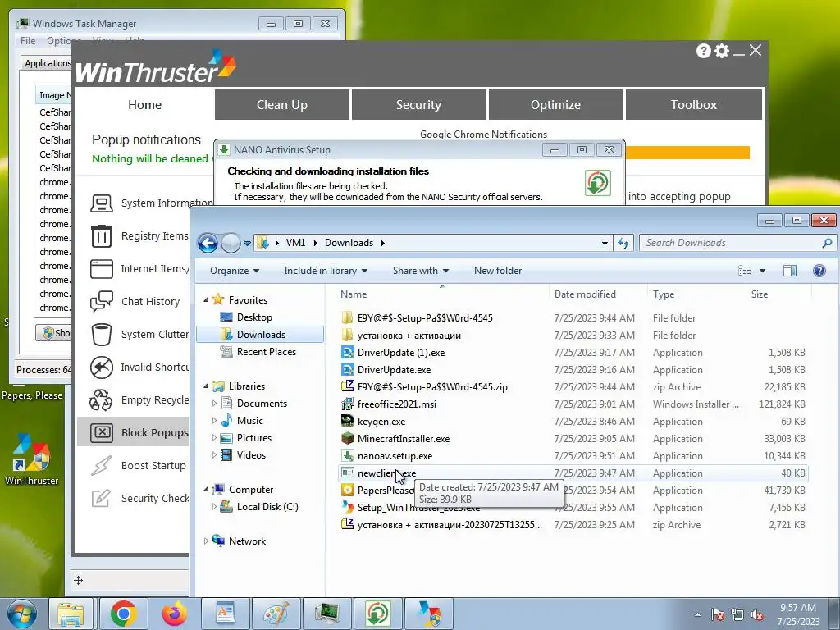Open address bar history dropdown arrow
The width and height of the screenshot is (840, 630).
pos(605,243)
